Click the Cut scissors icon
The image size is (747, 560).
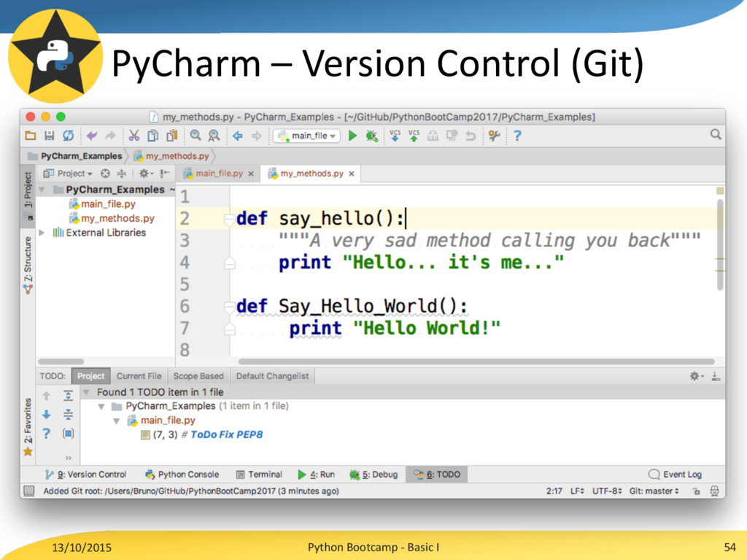[x=134, y=136]
